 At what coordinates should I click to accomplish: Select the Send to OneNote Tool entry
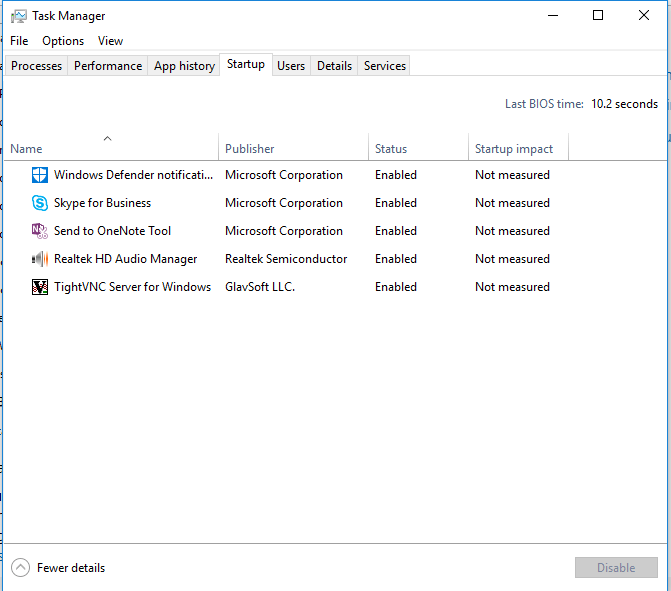tap(112, 231)
